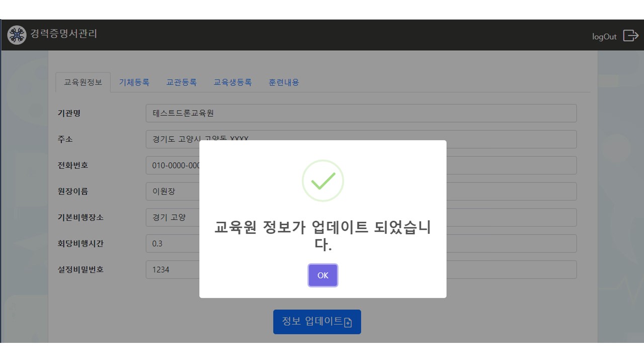Click the logout arrow icon
Image resolution: width=644 pixels, height=362 pixels.
point(630,36)
